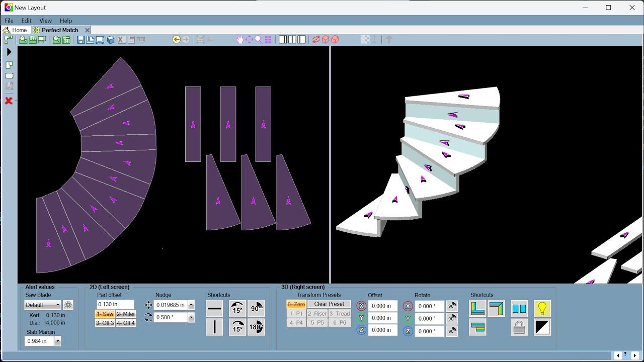Click the Offset Y value field
Screen dimensions: 644x362
tap(383, 318)
